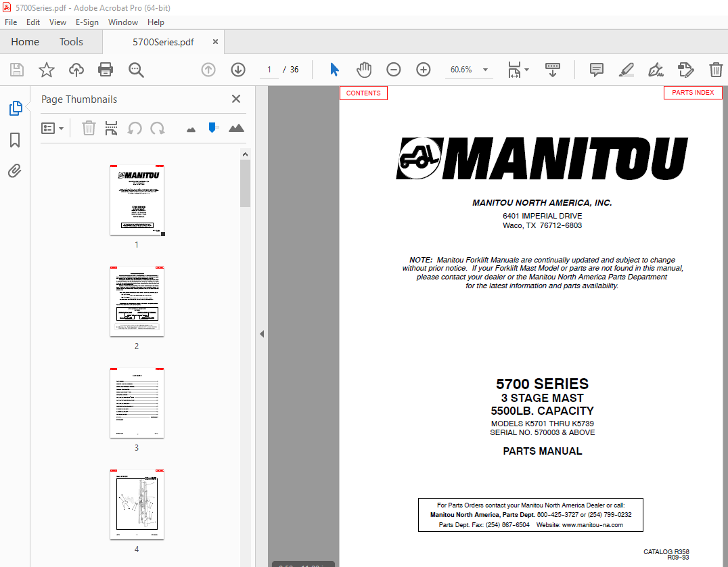Reduce thumbnail size small mountain icon
The image size is (728, 567).
click(191, 129)
